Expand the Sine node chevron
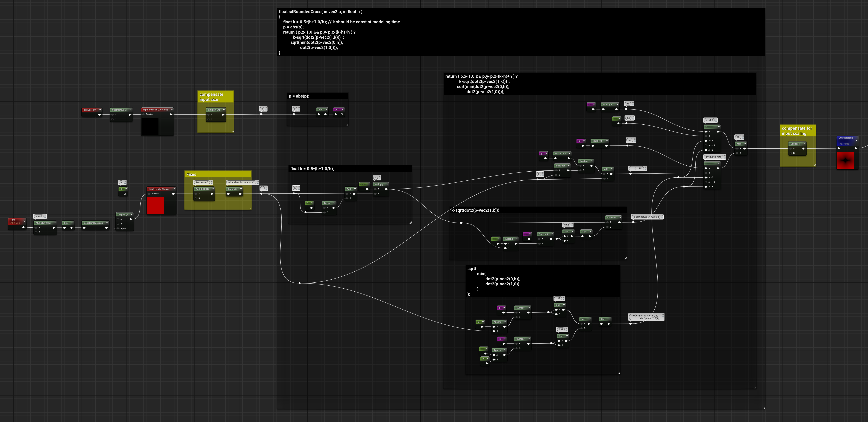The image size is (868, 422). click(72, 223)
